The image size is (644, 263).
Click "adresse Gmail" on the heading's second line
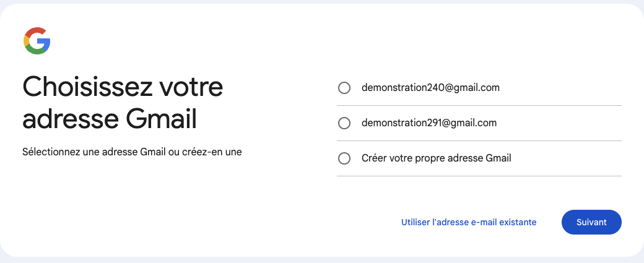[109, 119]
